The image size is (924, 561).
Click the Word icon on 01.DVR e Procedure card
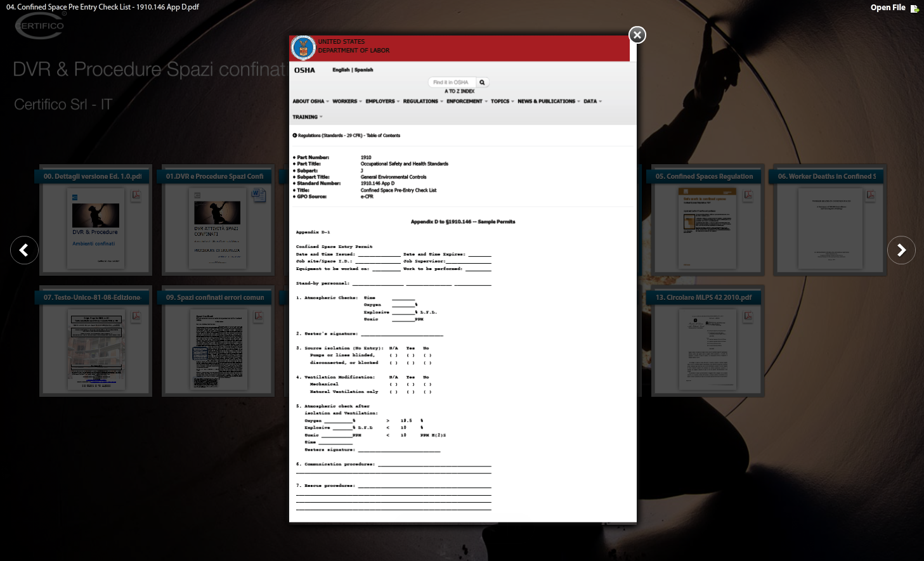(258, 195)
